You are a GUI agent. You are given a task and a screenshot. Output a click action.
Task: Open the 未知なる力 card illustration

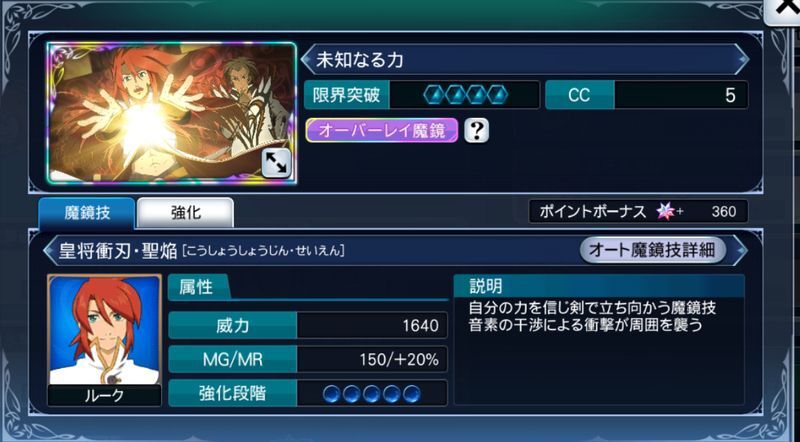(x=171, y=112)
